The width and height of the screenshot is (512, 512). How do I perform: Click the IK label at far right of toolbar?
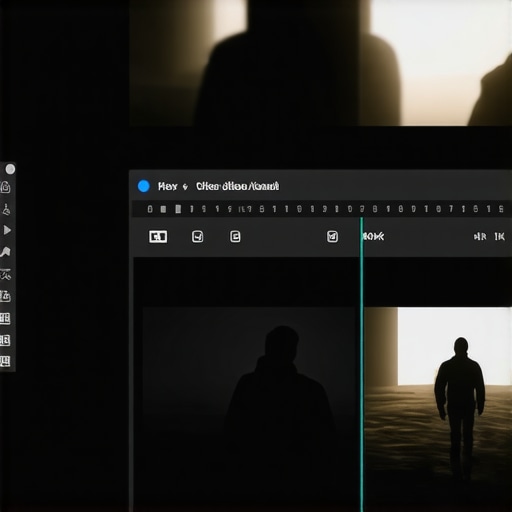499,237
